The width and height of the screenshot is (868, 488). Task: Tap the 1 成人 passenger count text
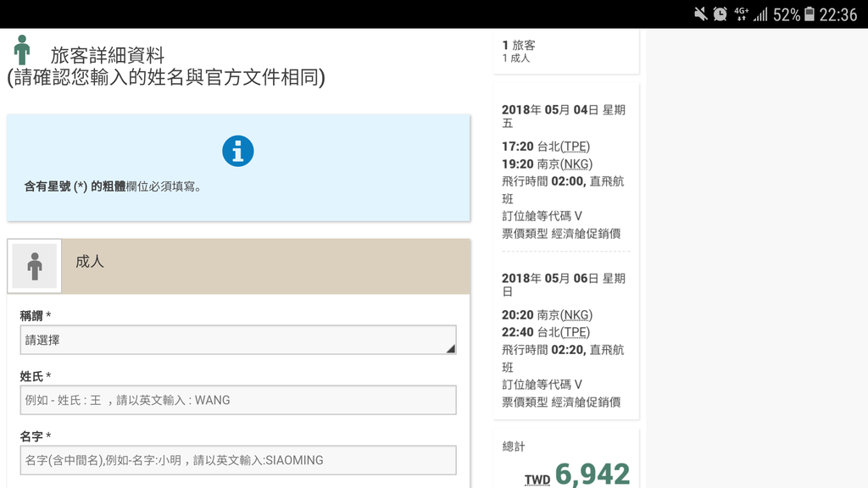tap(516, 58)
